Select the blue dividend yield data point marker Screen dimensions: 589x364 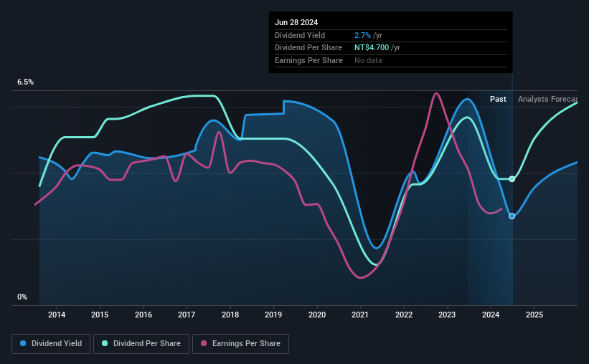[512, 216]
